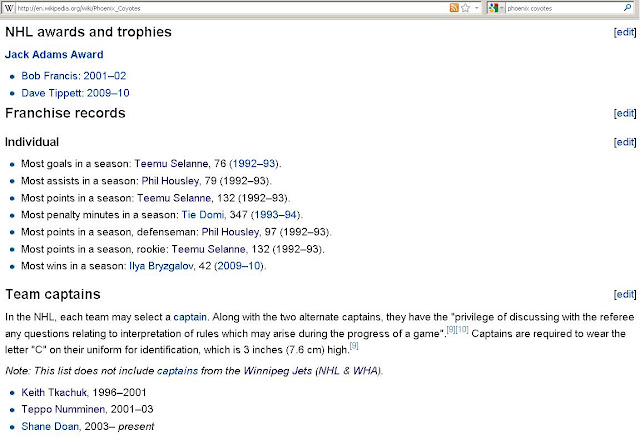The image size is (640, 440).
Task: Open the 2009–10 link beside Bryzgalov
Action: (x=239, y=266)
